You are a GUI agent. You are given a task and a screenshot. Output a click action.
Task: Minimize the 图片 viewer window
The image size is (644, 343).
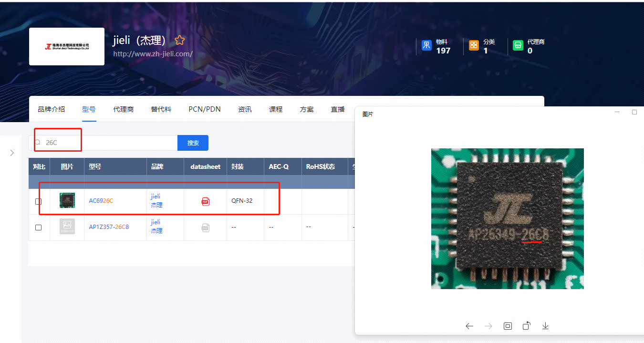[617, 112]
